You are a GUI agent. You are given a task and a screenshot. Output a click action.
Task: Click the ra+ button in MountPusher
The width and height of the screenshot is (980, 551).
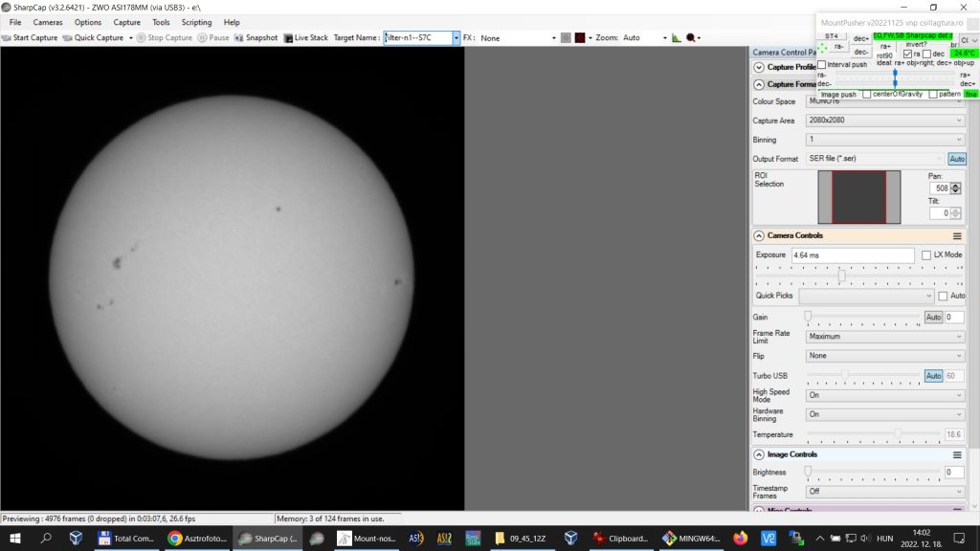tap(885, 47)
